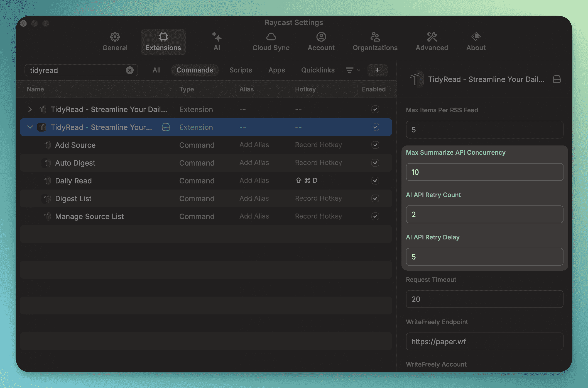
Task: Toggle Manage Source List enabled checkbox
Action: 375,216
